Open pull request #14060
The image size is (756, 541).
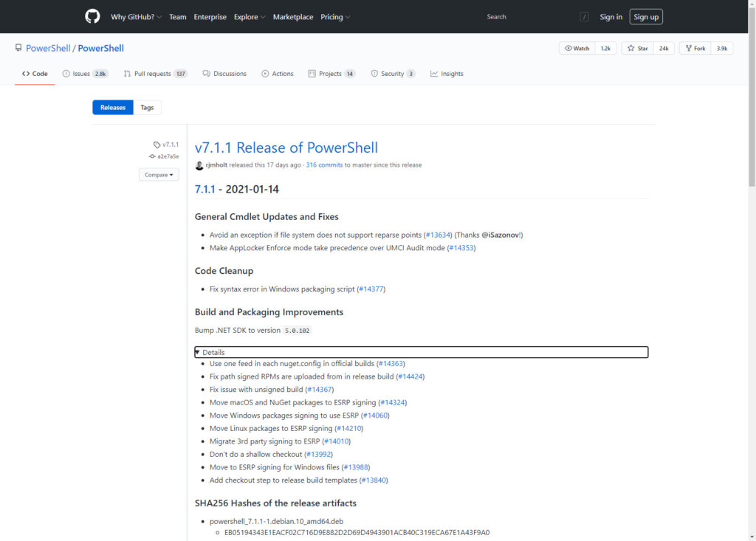(x=375, y=416)
